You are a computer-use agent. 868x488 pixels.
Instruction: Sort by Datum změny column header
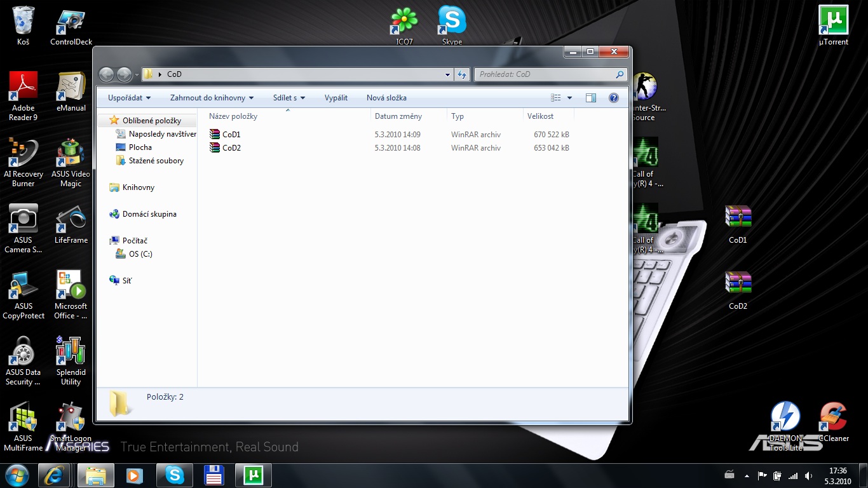coord(398,116)
